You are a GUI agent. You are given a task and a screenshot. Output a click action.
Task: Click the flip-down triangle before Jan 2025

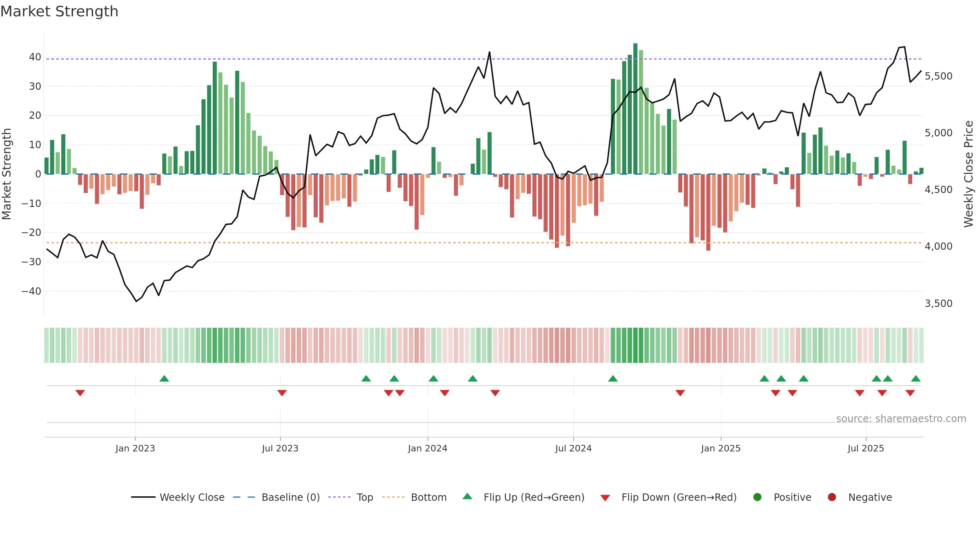pyautogui.click(x=680, y=393)
